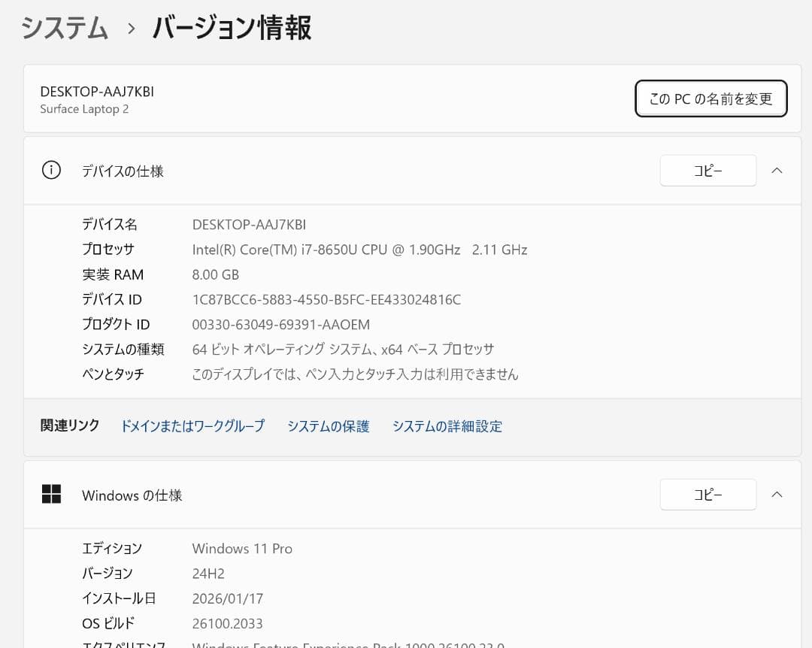Copy the device specifications with the コピー button

tap(707, 170)
